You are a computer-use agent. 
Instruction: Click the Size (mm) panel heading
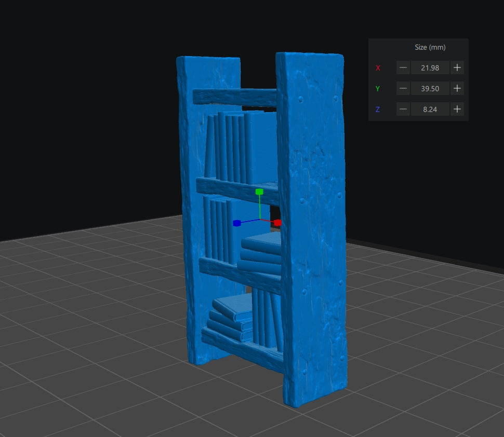coord(430,47)
